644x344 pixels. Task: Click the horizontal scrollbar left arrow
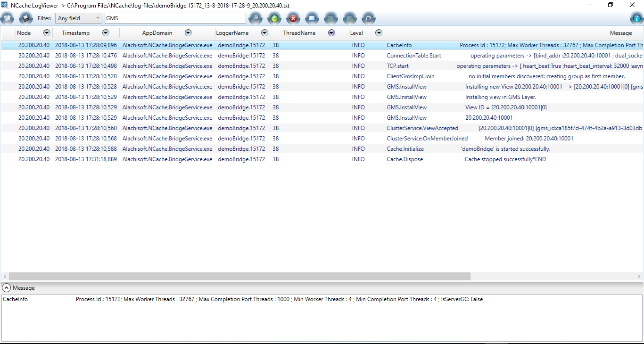pyautogui.click(x=5, y=277)
